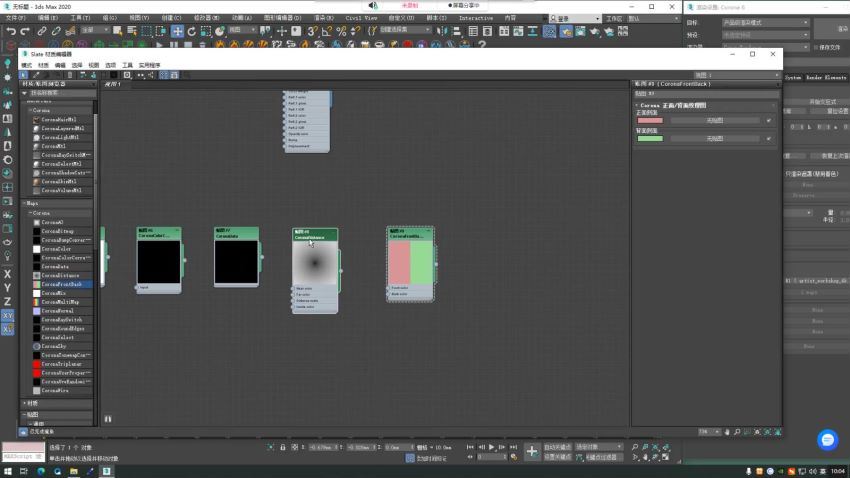The height and width of the screenshot is (478, 850).
Task: Click the Undo arrow in main toolbar
Action: 11,31
